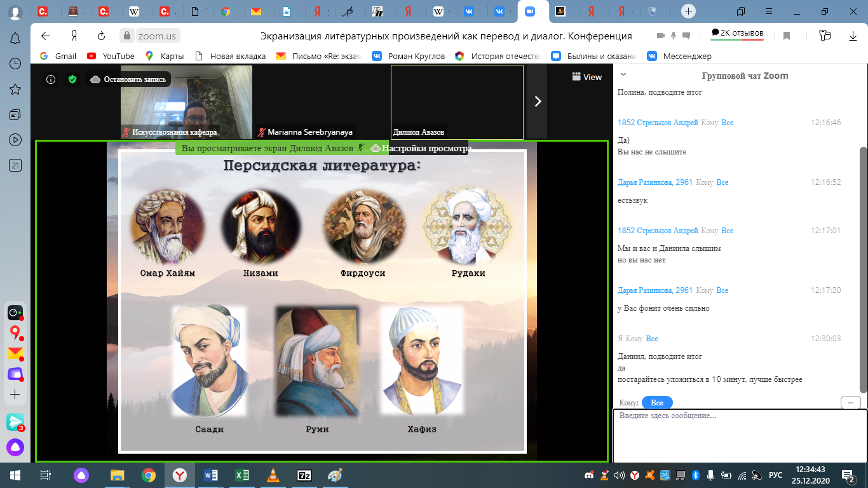The width and height of the screenshot is (868, 488).
Task: Open the Все recipient dropdown below chat
Action: (x=657, y=403)
